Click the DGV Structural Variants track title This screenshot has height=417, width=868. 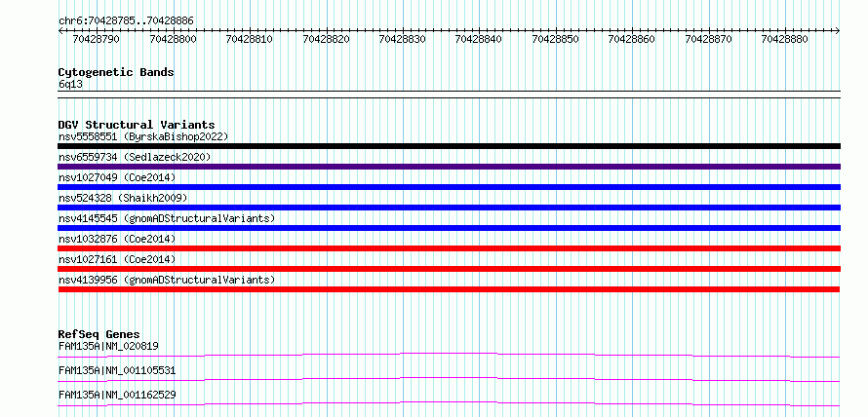(x=137, y=125)
